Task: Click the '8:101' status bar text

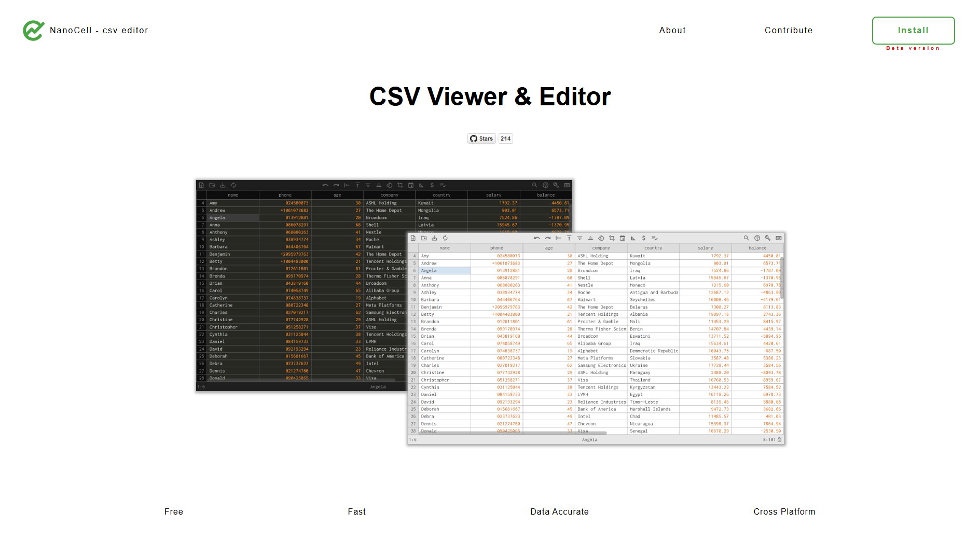Action: tap(769, 440)
